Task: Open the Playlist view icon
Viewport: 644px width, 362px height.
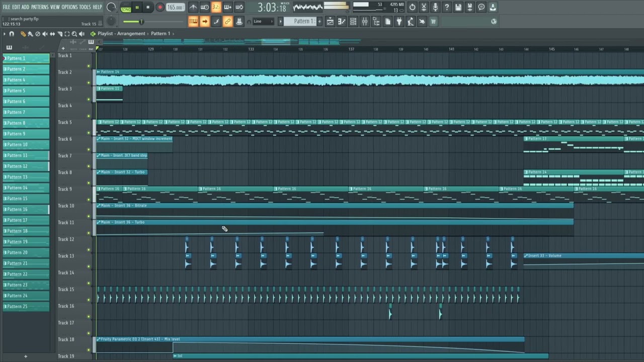Action: (x=330, y=21)
